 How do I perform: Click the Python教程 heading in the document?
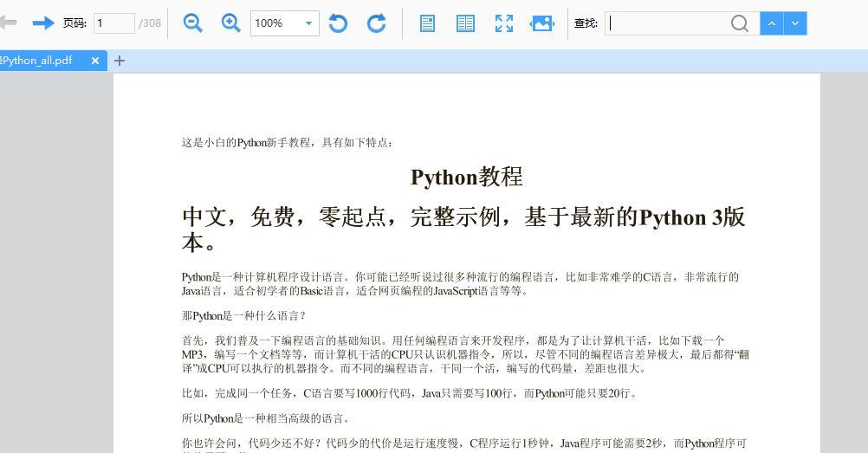[466, 177]
